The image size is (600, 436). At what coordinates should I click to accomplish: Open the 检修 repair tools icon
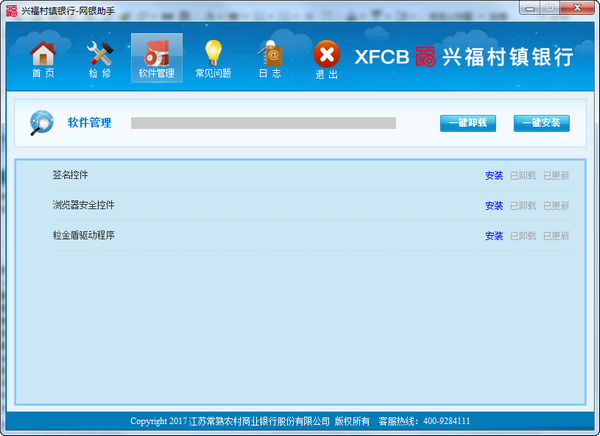100,57
